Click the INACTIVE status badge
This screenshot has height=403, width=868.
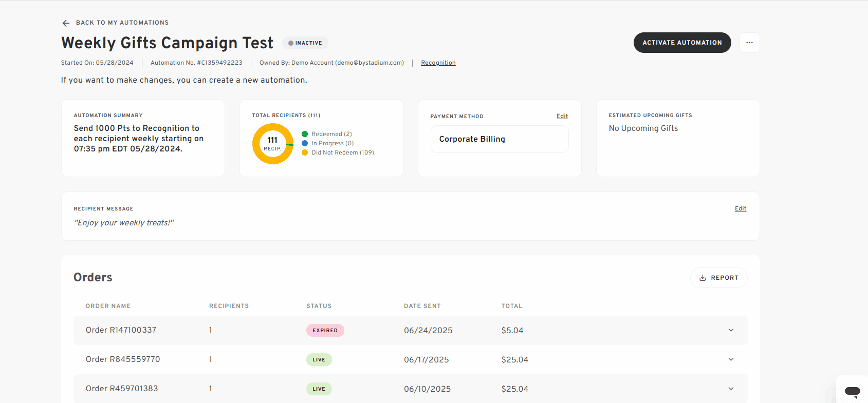point(305,43)
